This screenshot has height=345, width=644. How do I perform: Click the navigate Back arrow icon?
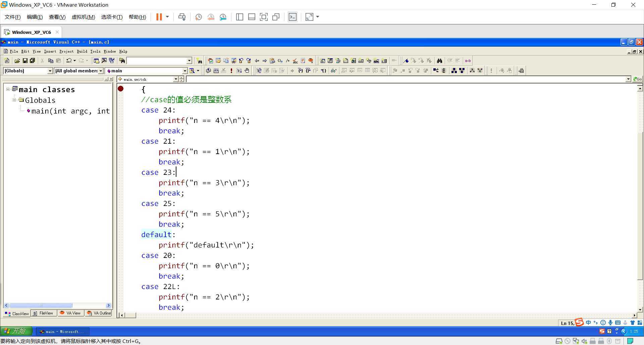pyautogui.click(x=257, y=61)
